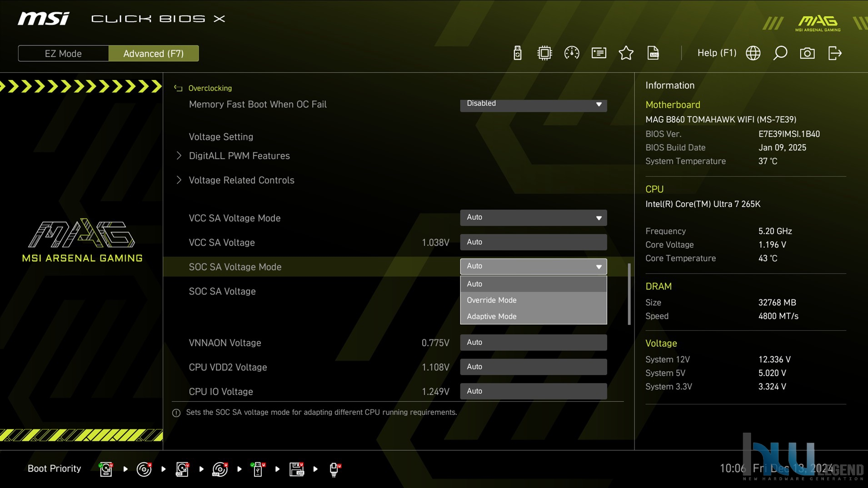Take a screenshot with the camera icon
The height and width of the screenshot is (488, 868).
pyautogui.click(x=807, y=53)
